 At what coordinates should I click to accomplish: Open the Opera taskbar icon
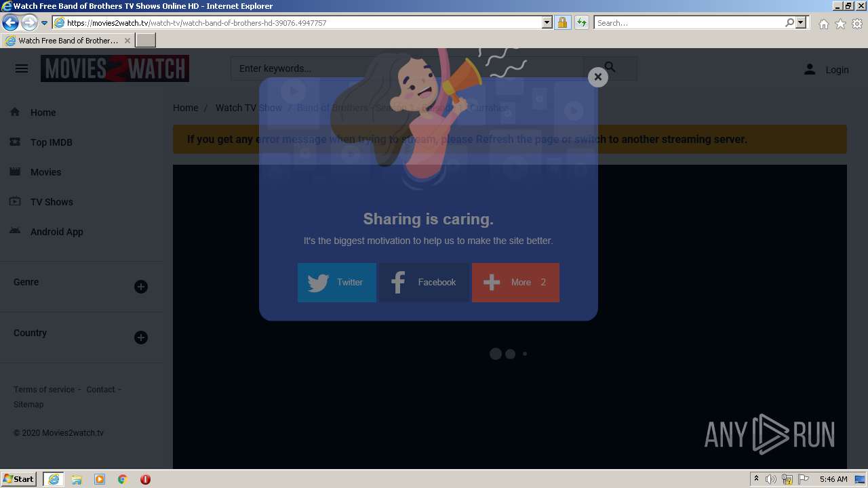point(145,479)
